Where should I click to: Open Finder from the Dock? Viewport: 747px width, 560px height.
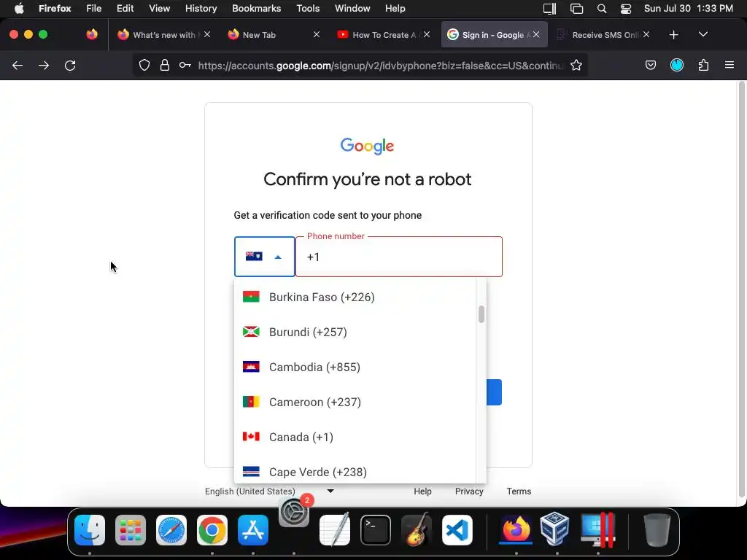[90, 530]
